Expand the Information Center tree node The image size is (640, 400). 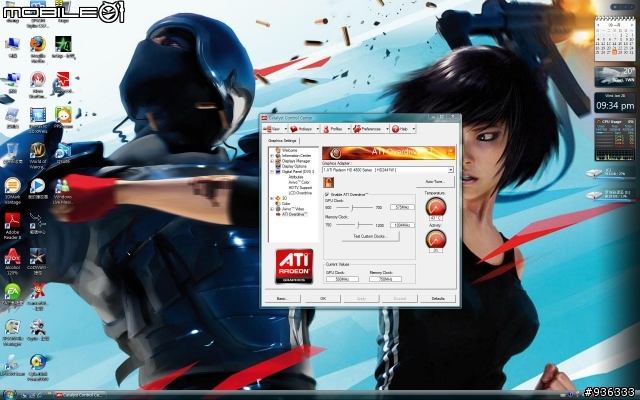(x=272, y=156)
